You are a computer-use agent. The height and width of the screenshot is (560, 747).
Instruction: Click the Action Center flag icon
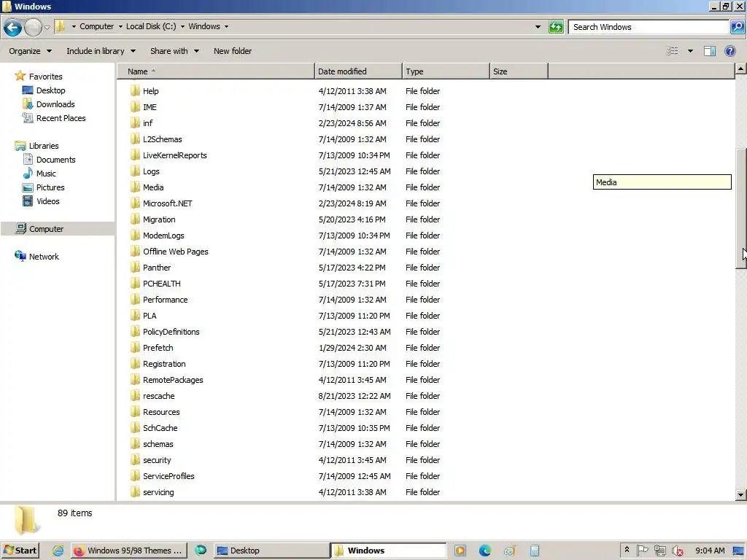643,551
